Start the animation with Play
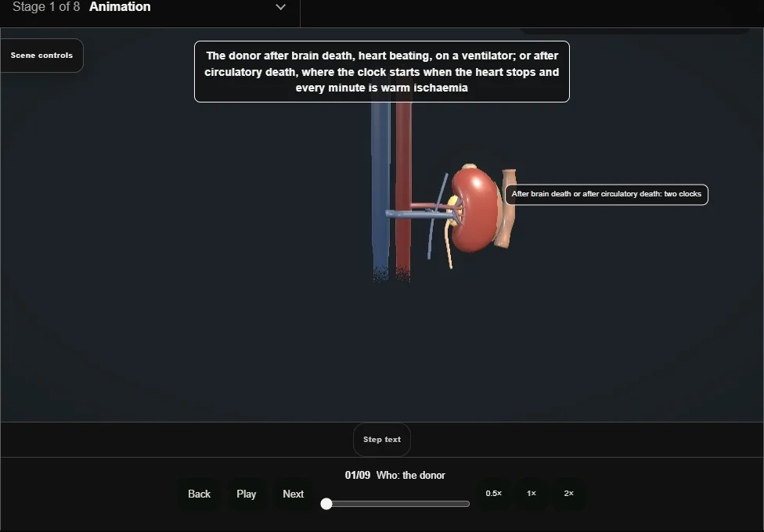This screenshot has height=532, width=764. [247, 494]
